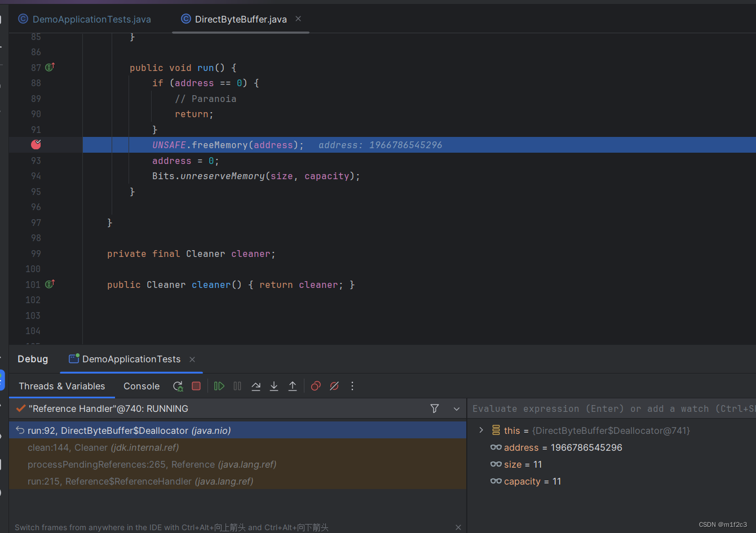Open the View Breakpoints dialog
This screenshot has width=756, height=533.
click(x=316, y=386)
